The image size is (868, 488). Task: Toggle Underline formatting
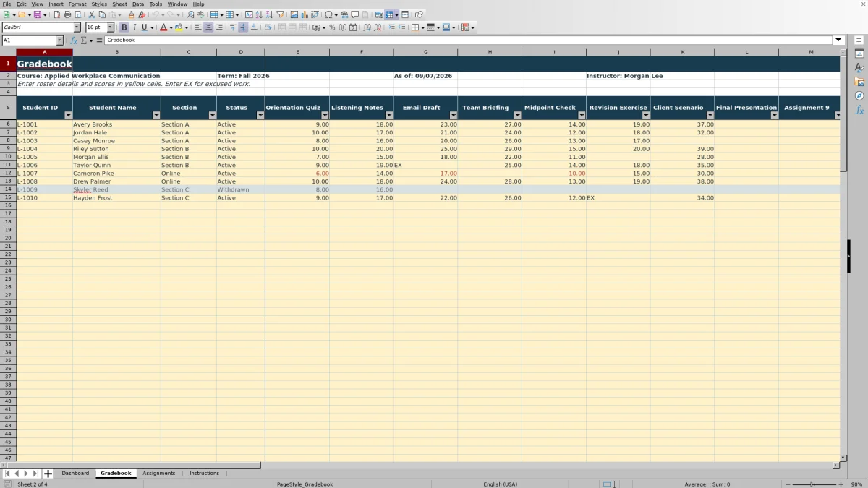[x=145, y=27]
